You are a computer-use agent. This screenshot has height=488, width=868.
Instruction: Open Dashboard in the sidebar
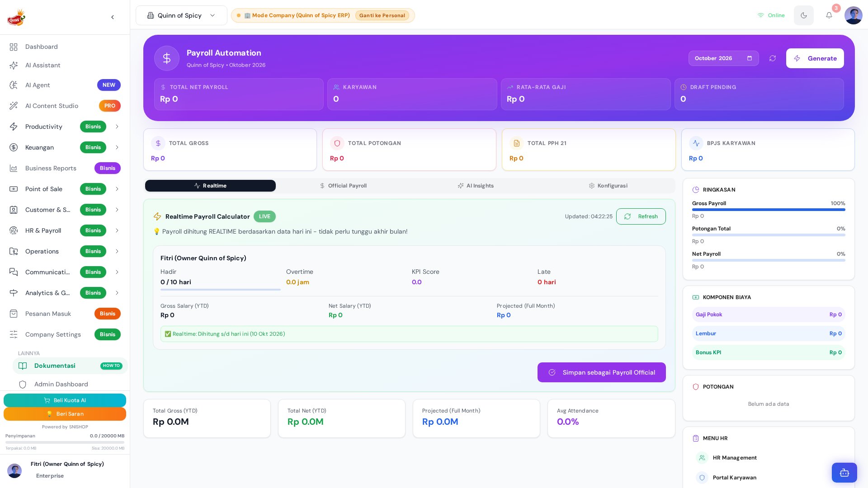click(x=65, y=47)
